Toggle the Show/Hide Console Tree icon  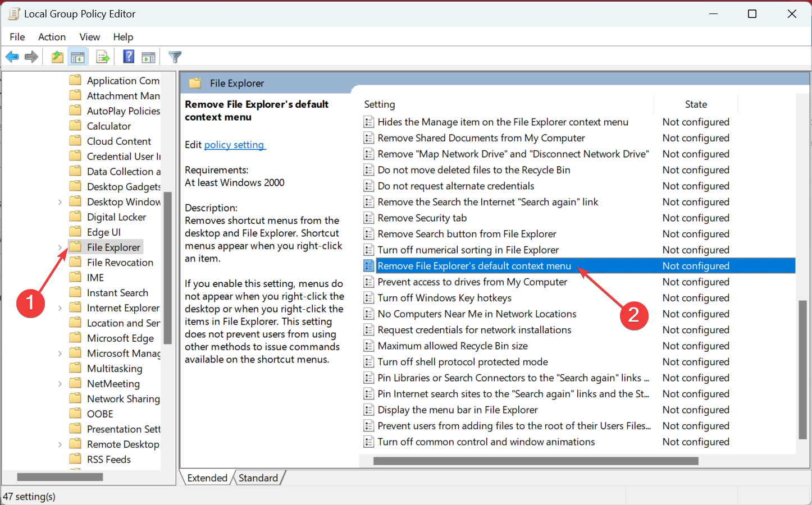pos(77,57)
